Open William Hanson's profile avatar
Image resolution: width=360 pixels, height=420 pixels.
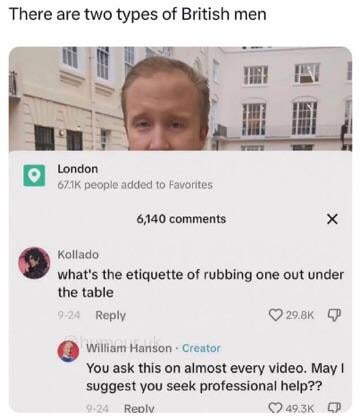69,351
